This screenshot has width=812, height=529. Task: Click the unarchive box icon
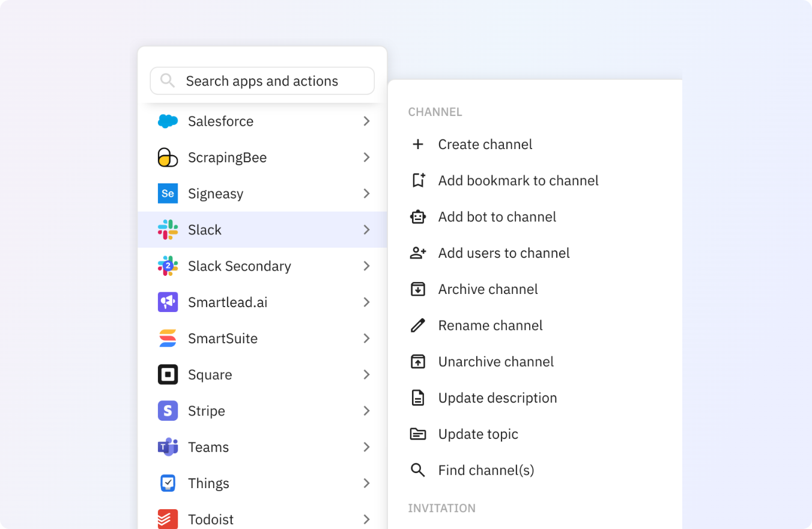(417, 361)
